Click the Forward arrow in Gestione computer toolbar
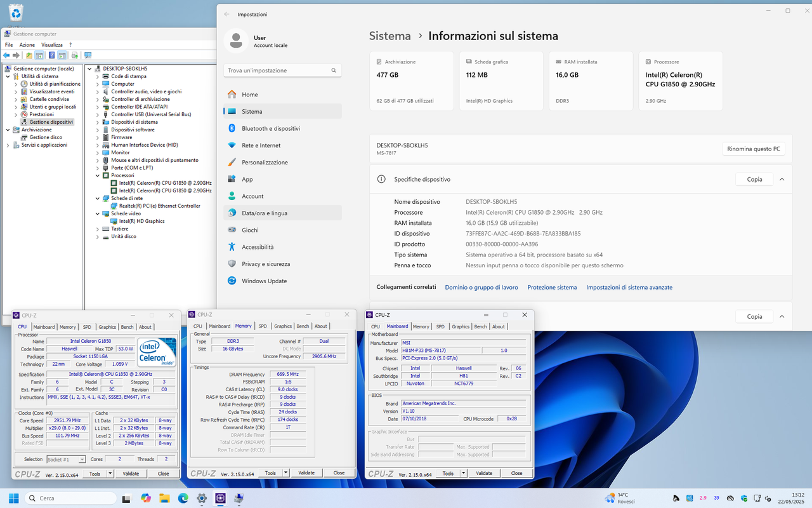Viewport: 812px width, 508px height. pos(16,55)
